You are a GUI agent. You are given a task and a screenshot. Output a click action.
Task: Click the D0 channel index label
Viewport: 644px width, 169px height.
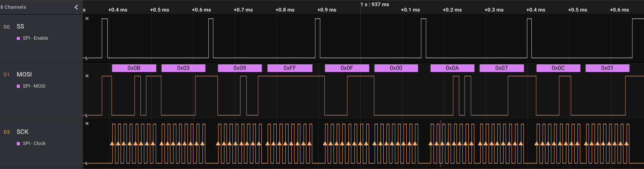[7, 27]
